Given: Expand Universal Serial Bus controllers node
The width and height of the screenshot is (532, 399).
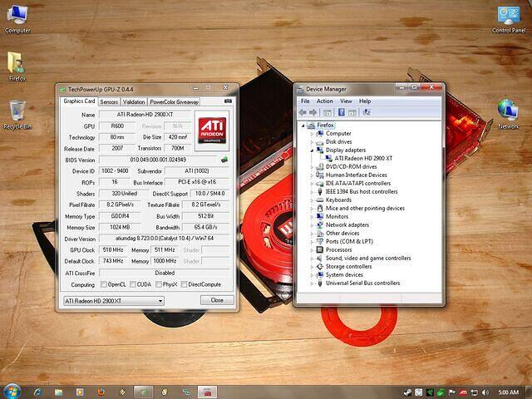Looking at the screenshot, I should pyautogui.click(x=312, y=283).
